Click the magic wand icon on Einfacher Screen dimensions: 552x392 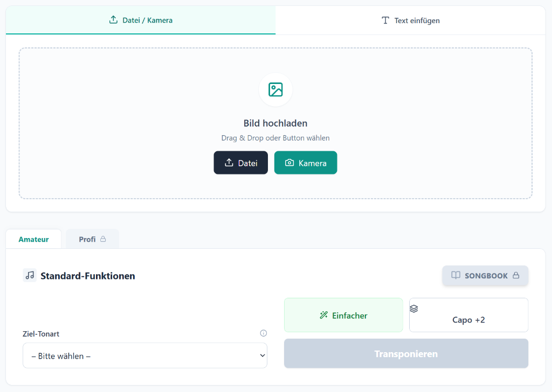point(323,314)
